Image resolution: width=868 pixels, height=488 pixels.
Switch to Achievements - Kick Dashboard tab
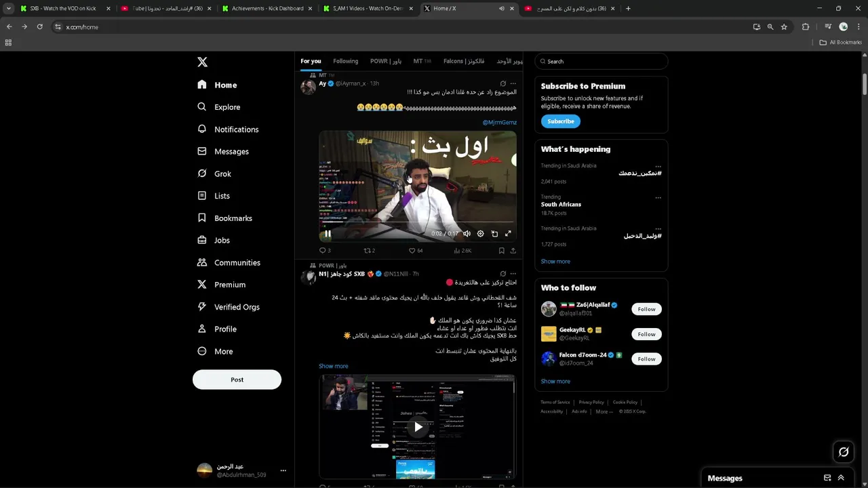(x=268, y=9)
